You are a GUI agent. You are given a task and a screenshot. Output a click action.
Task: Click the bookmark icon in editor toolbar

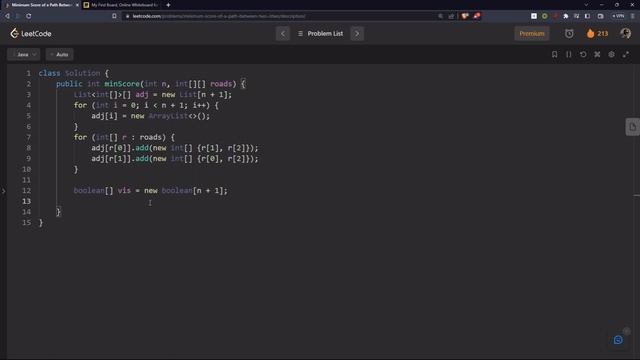554,54
